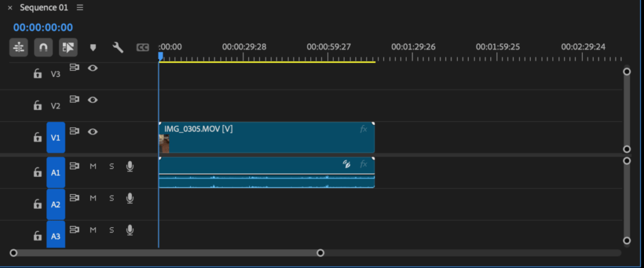Mute the A1 audio track

click(x=93, y=166)
